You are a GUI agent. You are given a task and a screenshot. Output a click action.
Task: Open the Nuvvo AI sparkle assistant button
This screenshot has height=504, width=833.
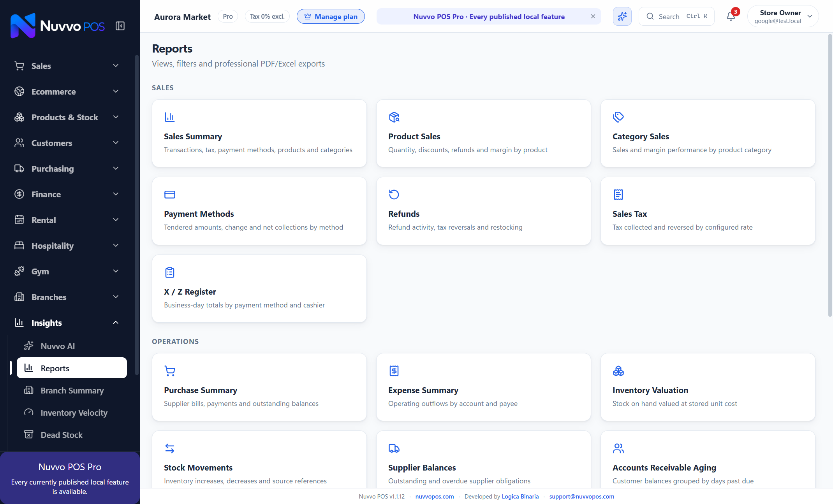coord(622,16)
